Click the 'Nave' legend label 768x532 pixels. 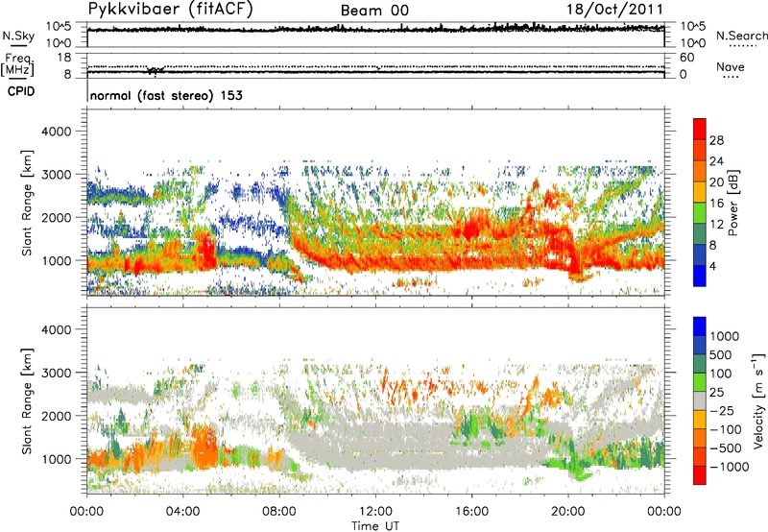pyautogui.click(x=731, y=66)
